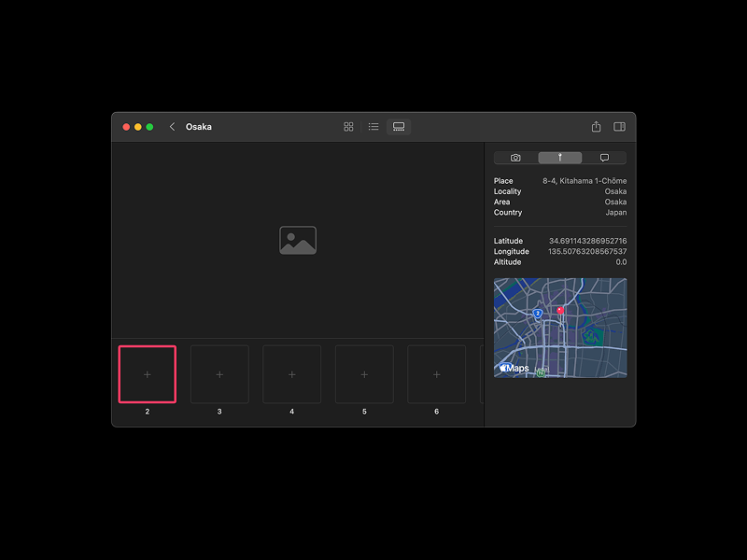This screenshot has height=560, width=747.
Task: Select thumbnail number 6
Action: pyautogui.click(x=437, y=374)
